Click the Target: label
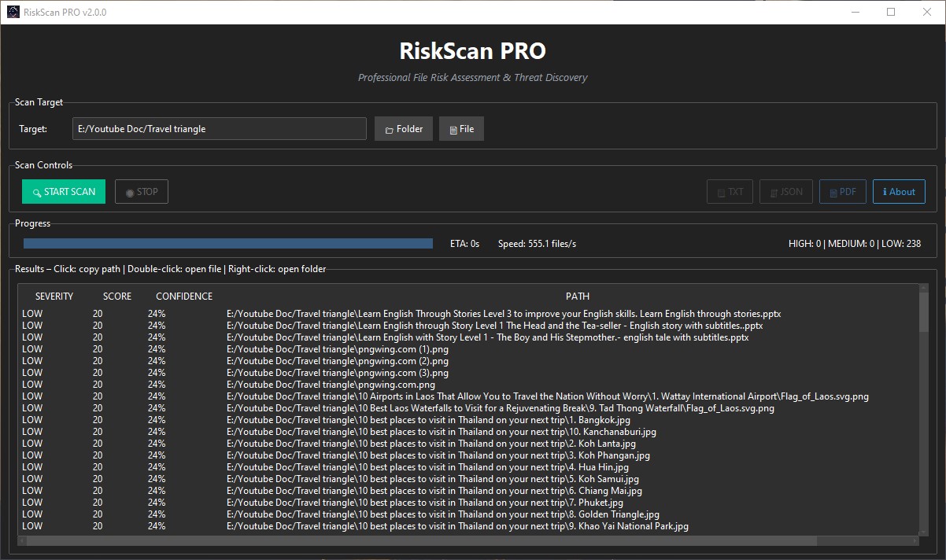This screenshot has width=946, height=560. pos(33,129)
